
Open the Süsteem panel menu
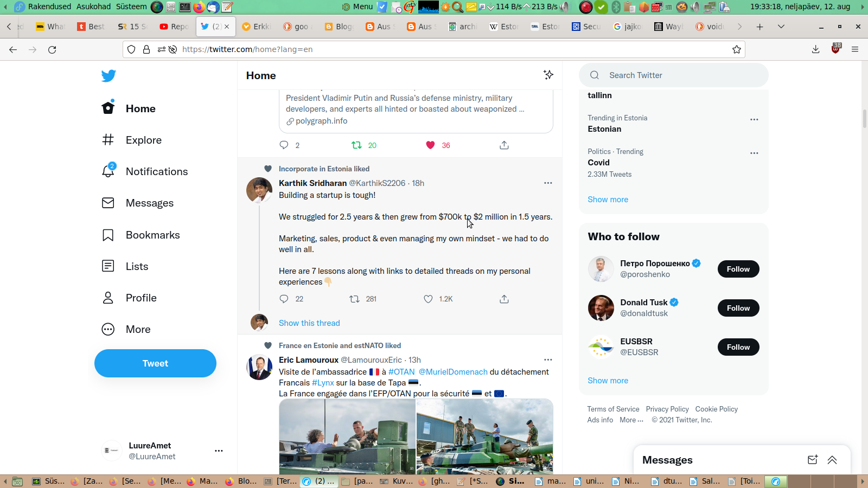(131, 7)
